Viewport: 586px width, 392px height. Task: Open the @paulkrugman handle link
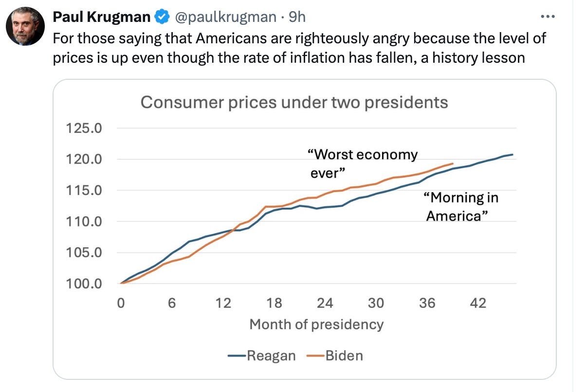(226, 18)
